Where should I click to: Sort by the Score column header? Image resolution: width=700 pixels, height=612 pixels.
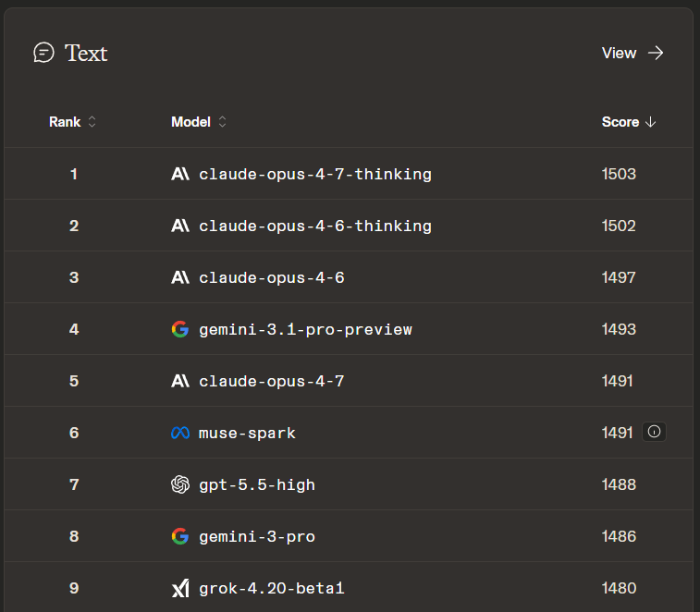click(629, 122)
